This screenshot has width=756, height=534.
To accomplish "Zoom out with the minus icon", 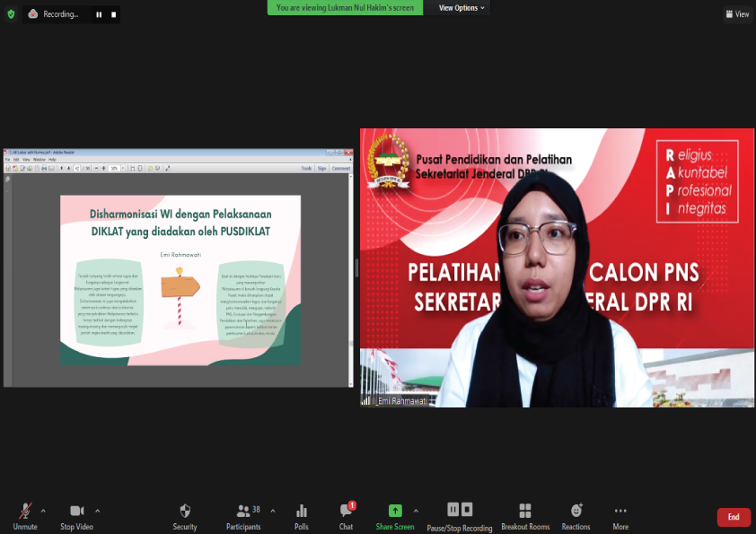I will pos(96,168).
